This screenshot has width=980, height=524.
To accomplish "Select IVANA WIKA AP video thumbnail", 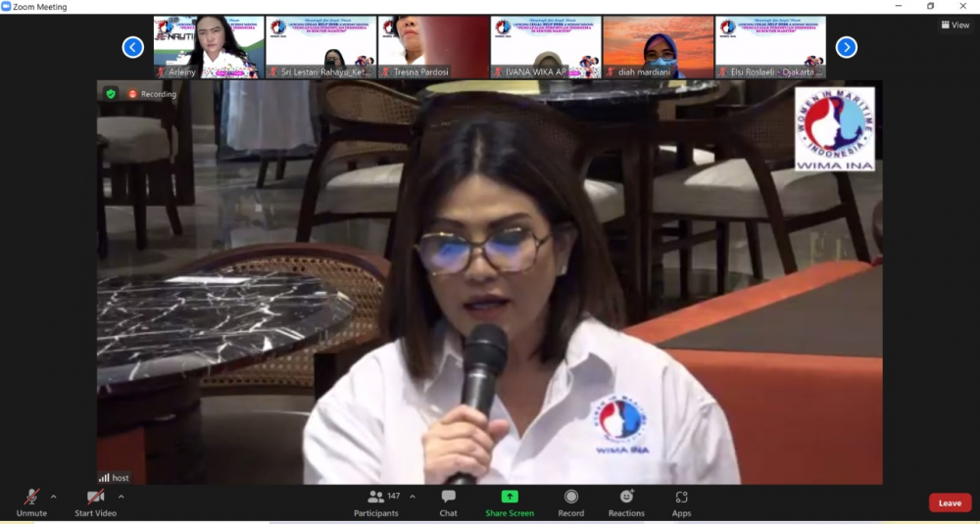I will (546, 47).
